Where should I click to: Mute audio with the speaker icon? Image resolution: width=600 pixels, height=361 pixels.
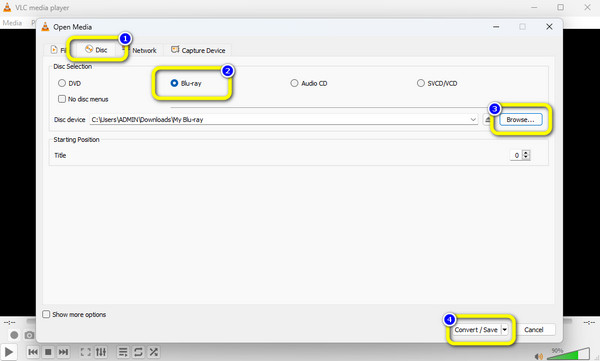tap(539, 356)
